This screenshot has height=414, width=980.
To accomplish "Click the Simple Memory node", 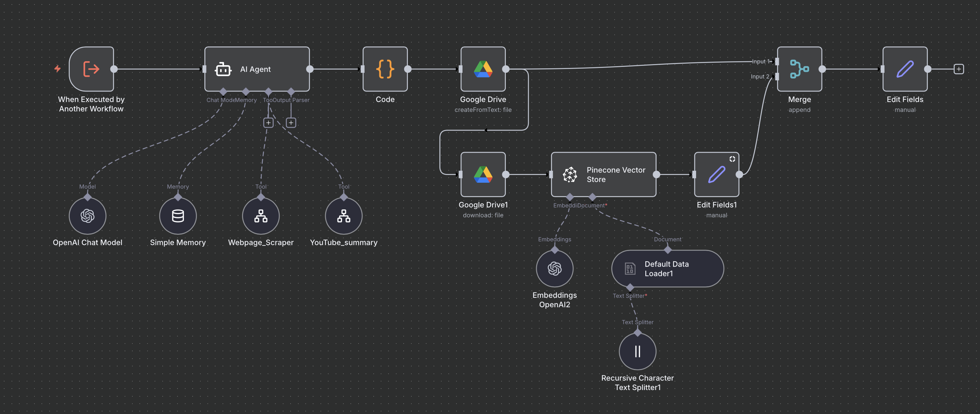I will 178,215.
